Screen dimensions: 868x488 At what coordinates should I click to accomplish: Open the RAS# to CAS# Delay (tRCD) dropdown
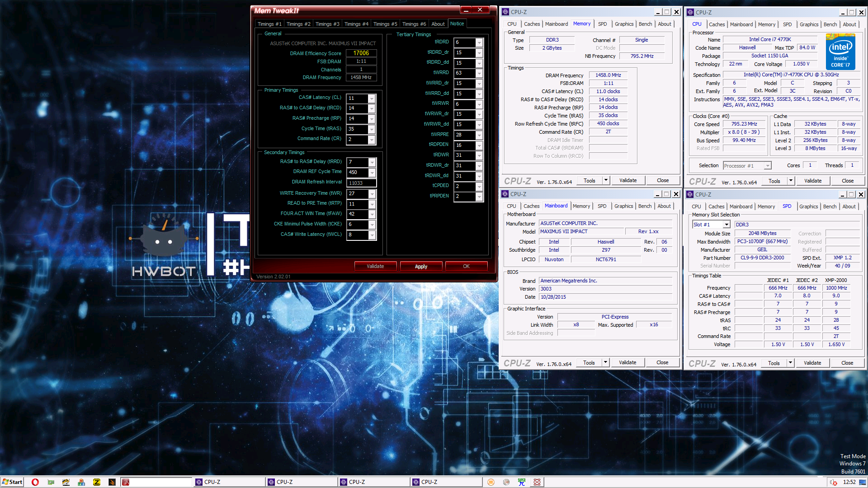tap(372, 108)
